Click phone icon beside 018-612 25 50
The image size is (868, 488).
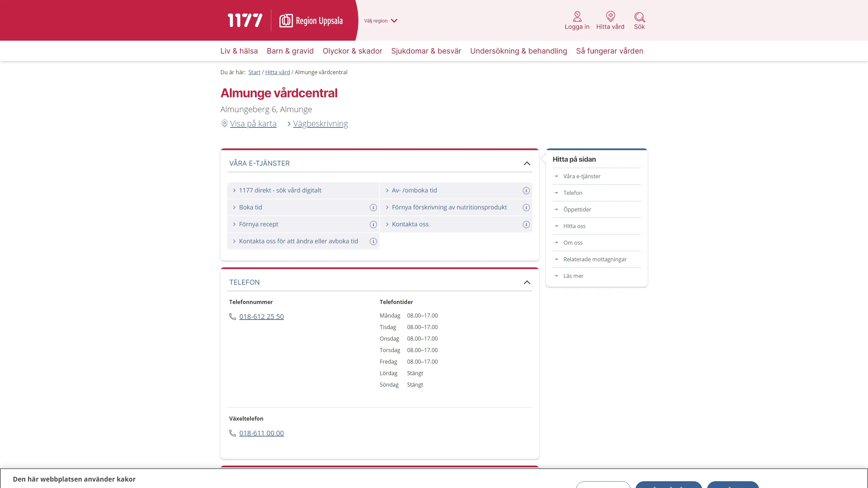(233, 317)
